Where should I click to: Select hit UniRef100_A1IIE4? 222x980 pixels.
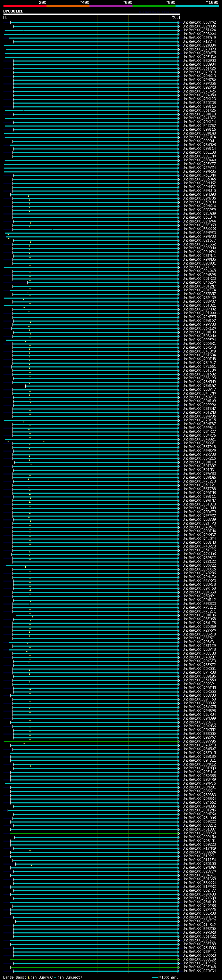pos(199,860)
